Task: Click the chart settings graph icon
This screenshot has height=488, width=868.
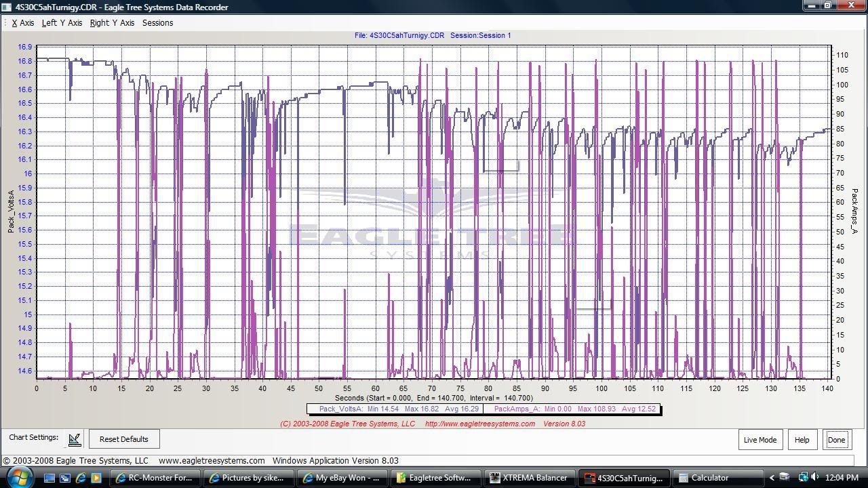Action: click(x=75, y=439)
